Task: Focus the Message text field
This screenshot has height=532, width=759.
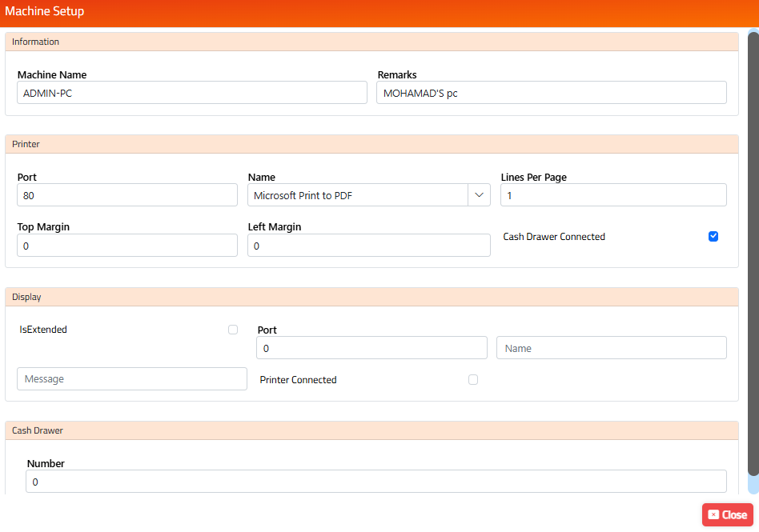Action: (x=132, y=378)
